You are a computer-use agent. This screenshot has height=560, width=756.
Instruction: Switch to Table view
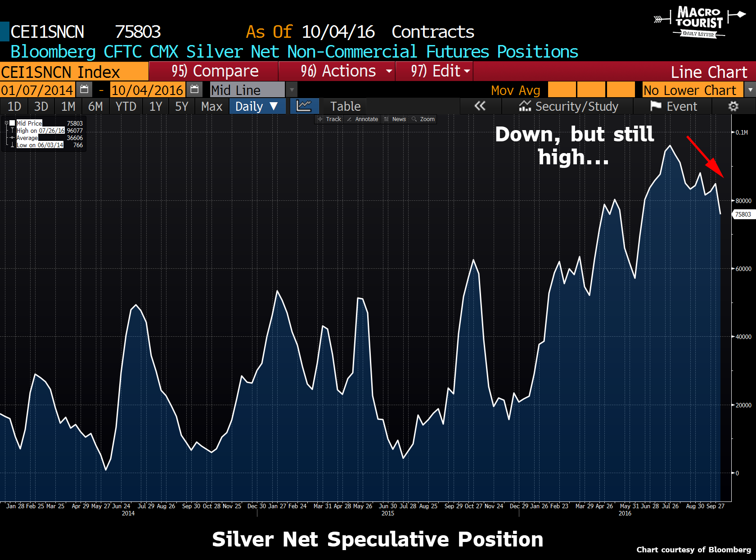click(x=345, y=106)
